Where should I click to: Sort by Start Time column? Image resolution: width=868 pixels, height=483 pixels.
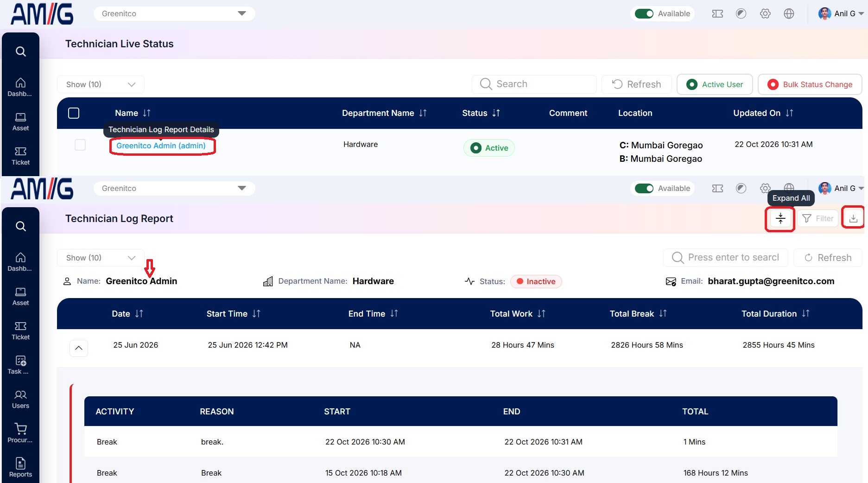click(256, 314)
